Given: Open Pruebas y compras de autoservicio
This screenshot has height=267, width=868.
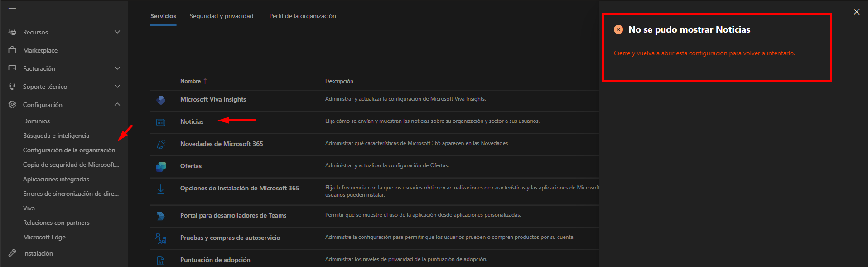Looking at the screenshot, I should click(x=230, y=238).
